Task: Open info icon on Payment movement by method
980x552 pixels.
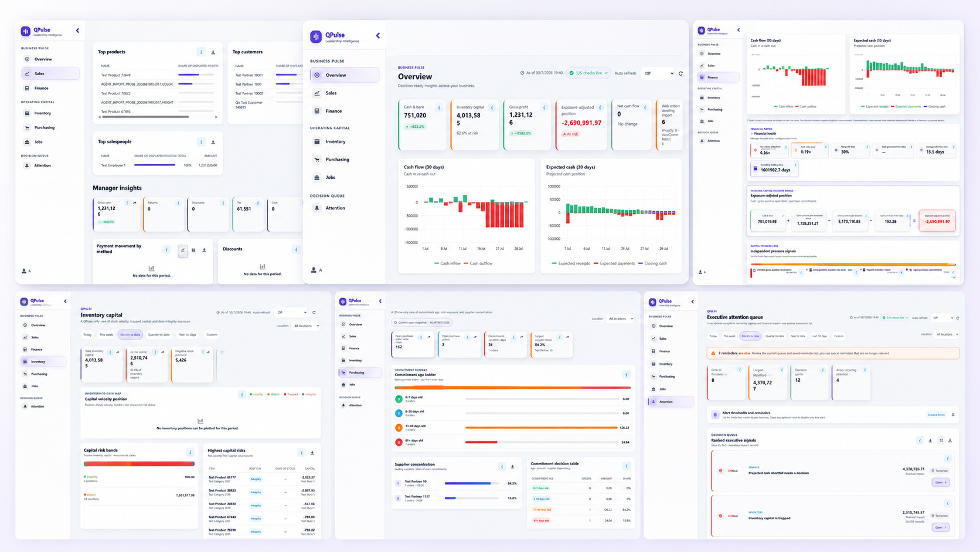Action: (166, 250)
